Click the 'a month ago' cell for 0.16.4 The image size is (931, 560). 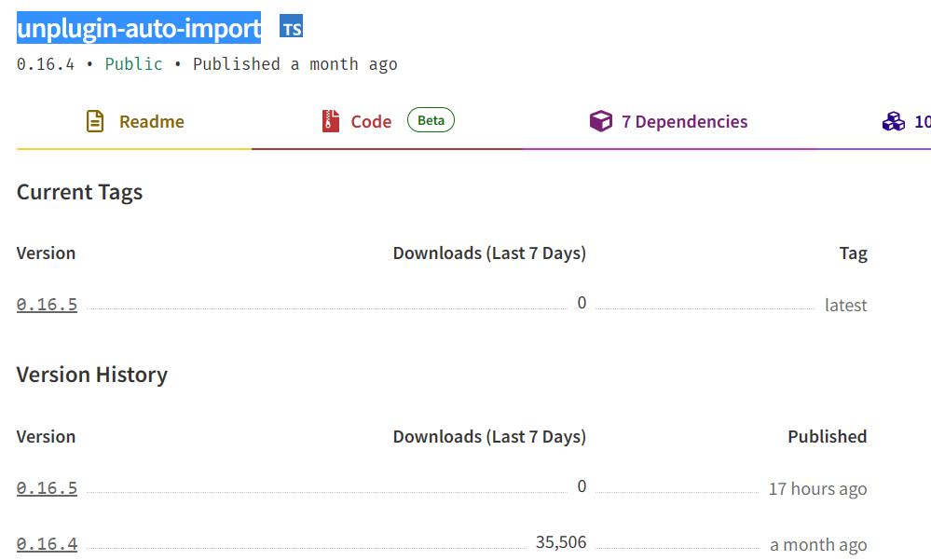(x=818, y=544)
